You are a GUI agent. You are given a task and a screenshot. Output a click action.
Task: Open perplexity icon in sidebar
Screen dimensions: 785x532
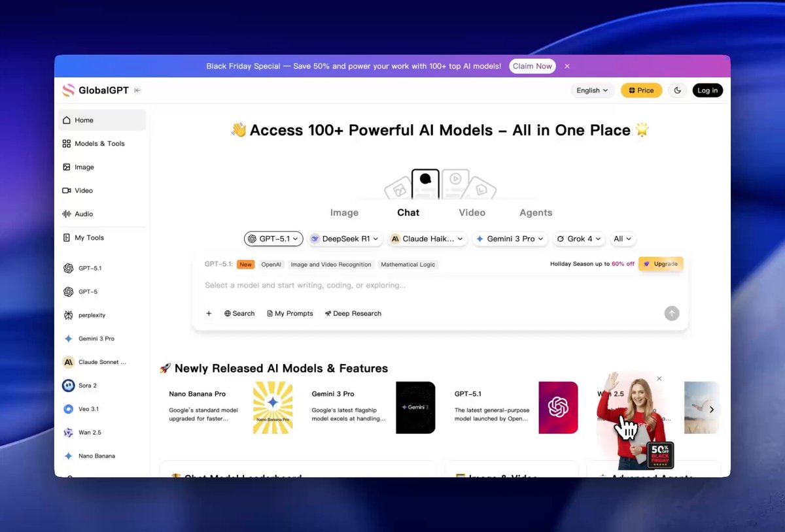tap(68, 316)
